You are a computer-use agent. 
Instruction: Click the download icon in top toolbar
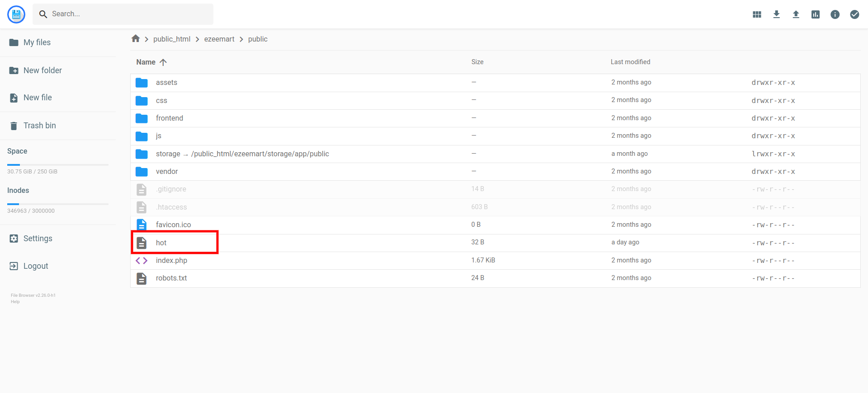776,14
